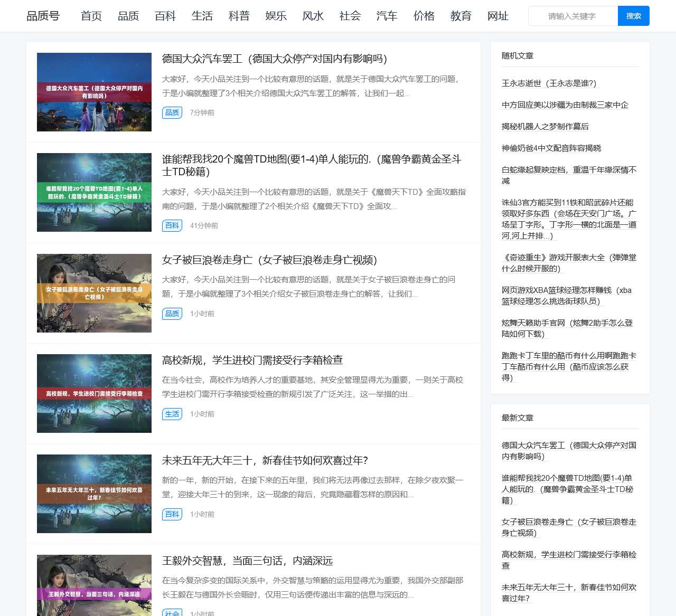
Task: Open article title 王毅外交智慧，当面三句话
Action: coord(247,561)
